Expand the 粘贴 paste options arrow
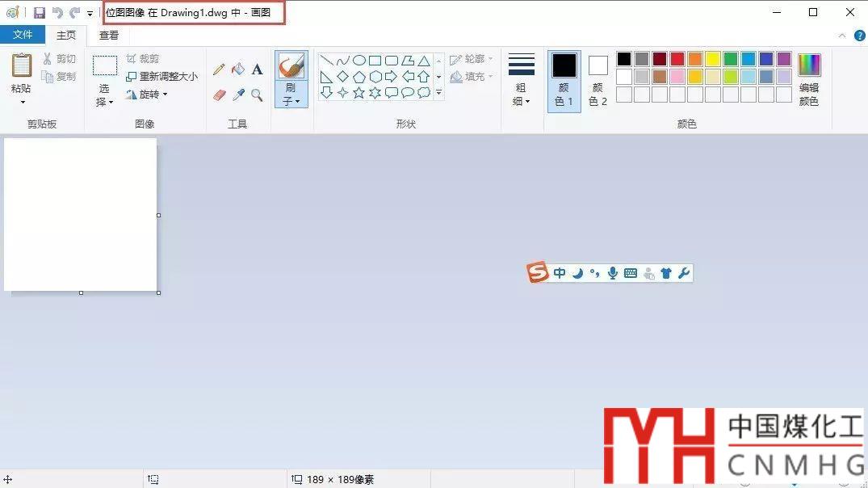The height and width of the screenshot is (488, 868). 22,103
